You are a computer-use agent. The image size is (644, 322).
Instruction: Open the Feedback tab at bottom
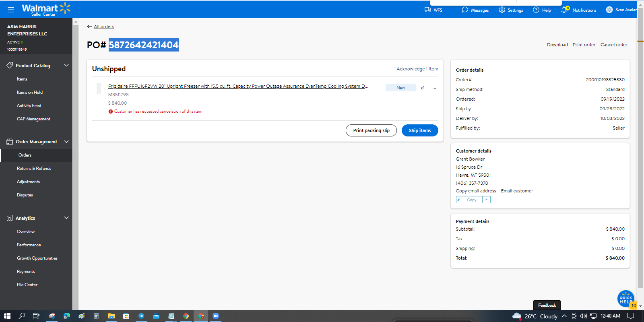[547, 305]
